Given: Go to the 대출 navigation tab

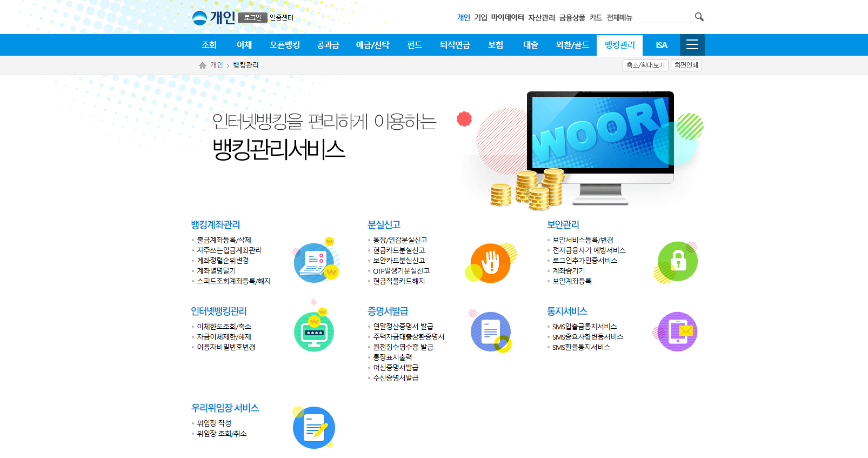Looking at the screenshot, I should coord(531,45).
